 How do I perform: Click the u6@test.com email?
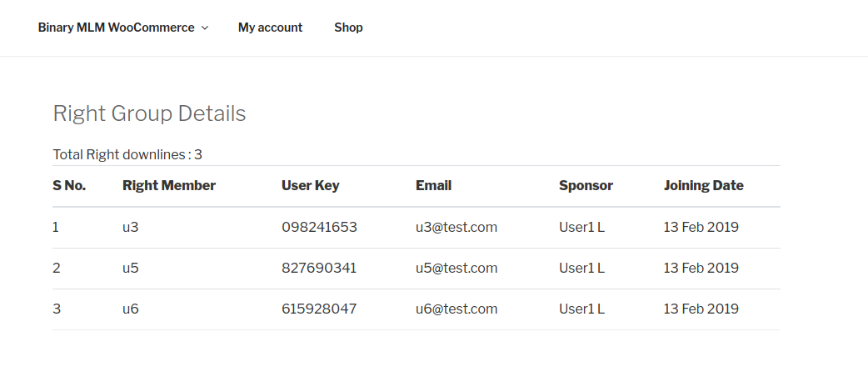click(x=456, y=309)
